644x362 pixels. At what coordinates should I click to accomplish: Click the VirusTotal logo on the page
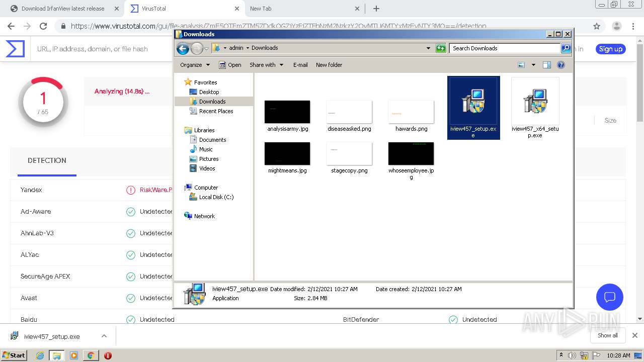tap(15, 49)
